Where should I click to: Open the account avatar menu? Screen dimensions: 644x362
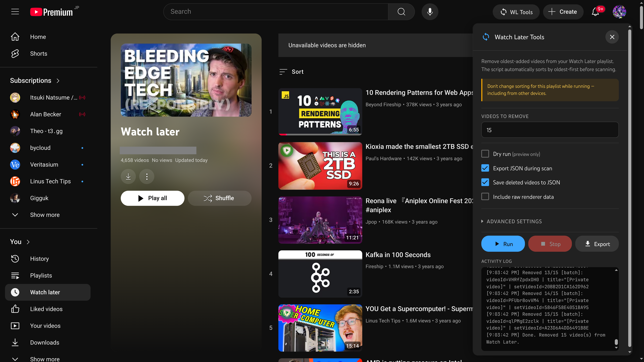point(619,12)
